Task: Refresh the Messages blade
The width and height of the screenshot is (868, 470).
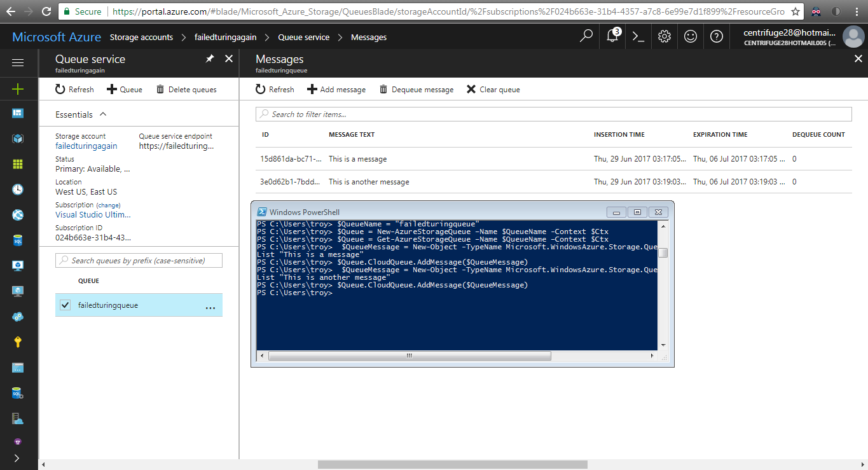Action: point(275,90)
